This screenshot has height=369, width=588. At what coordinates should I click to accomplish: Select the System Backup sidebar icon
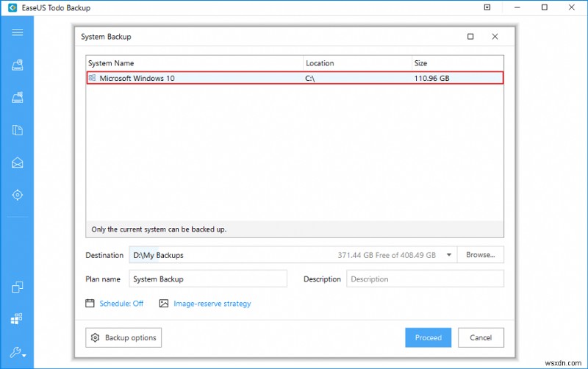coord(17,98)
